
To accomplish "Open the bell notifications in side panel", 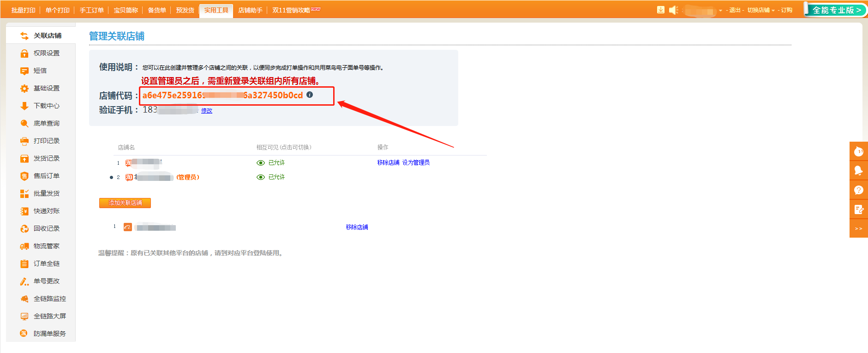I will click(858, 170).
